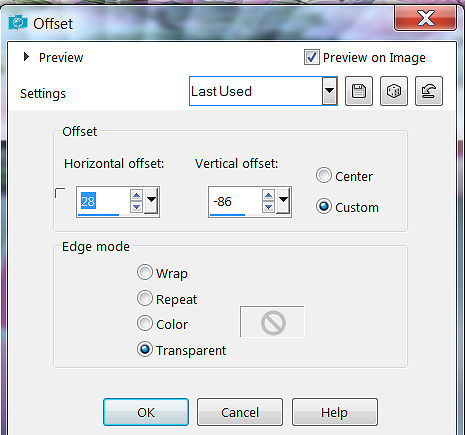Choose the Wrap edge mode
Screen dimensions: 465x435
(145, 273)
